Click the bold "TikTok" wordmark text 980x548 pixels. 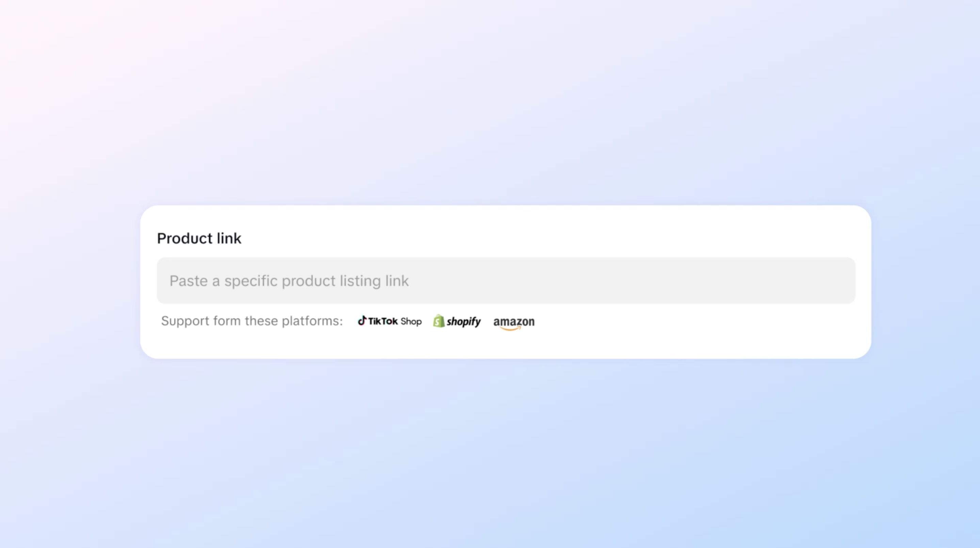click(383, 321)
